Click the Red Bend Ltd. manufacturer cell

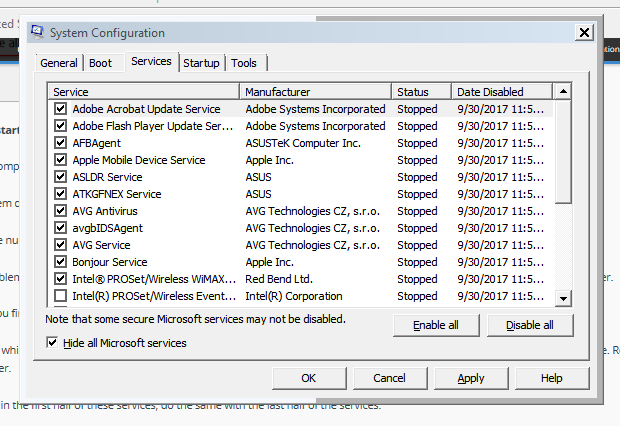[279, 279]
